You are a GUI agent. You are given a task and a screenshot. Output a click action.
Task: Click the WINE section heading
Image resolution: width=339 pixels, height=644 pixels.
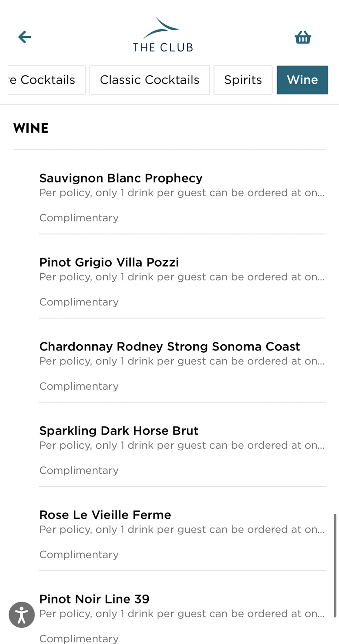[31, 128]
